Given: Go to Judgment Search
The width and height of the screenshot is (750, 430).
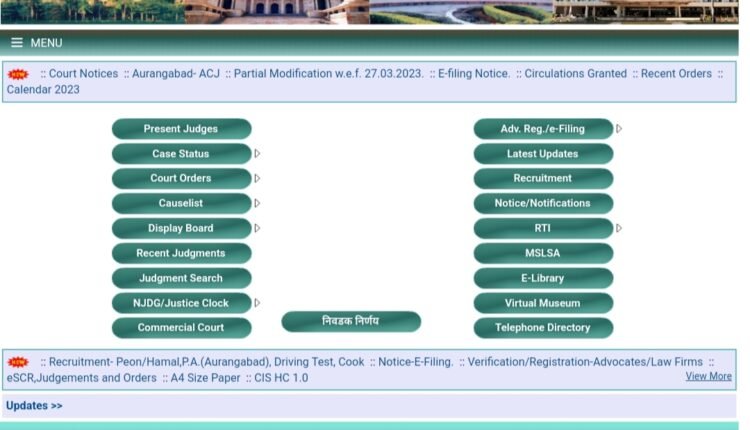Looking at the screenshot, I should click(181, 278).
